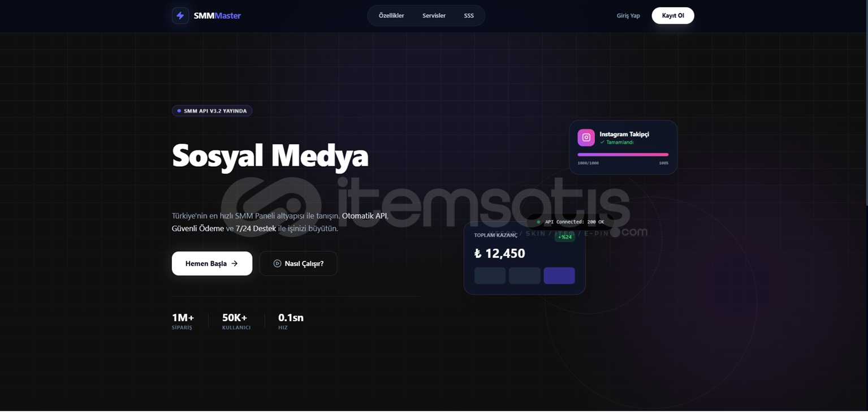Open the Servisler navigation item
This screenshot has height=414, width=868.
[x=434, y=16]
